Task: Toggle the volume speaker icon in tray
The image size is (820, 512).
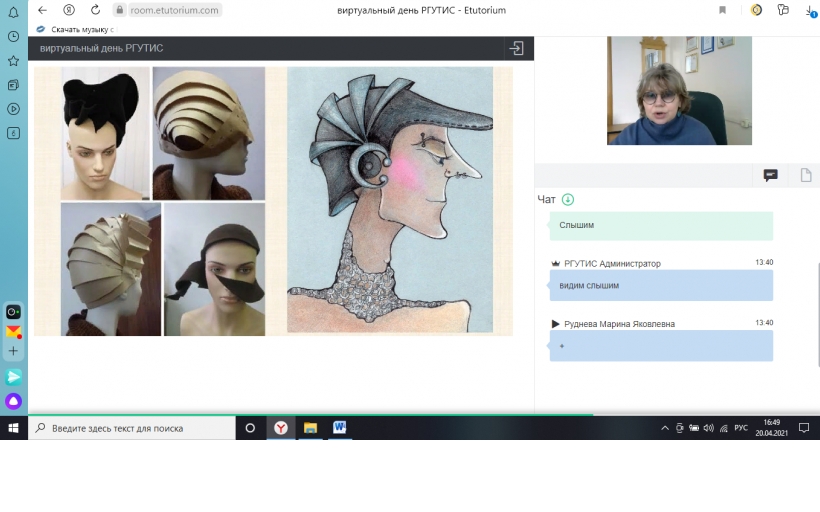Action: [x=709, y=428]
